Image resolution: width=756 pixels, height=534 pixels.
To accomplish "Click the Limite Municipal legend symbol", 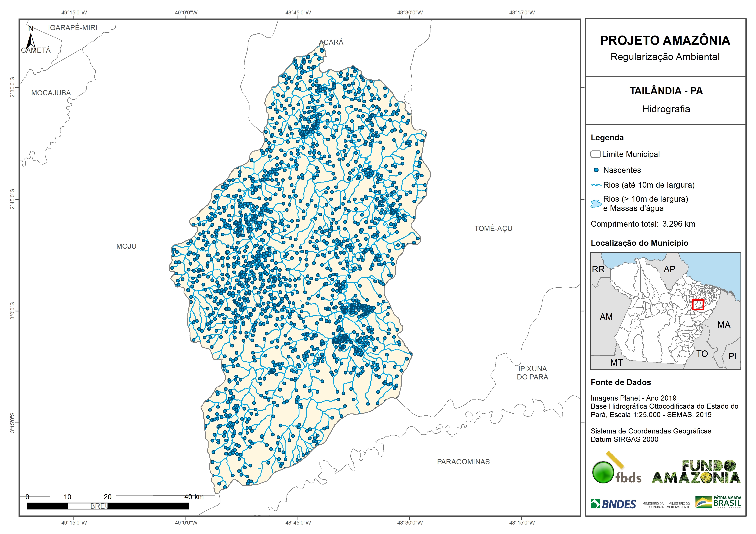I will click(x=595, y=154).
